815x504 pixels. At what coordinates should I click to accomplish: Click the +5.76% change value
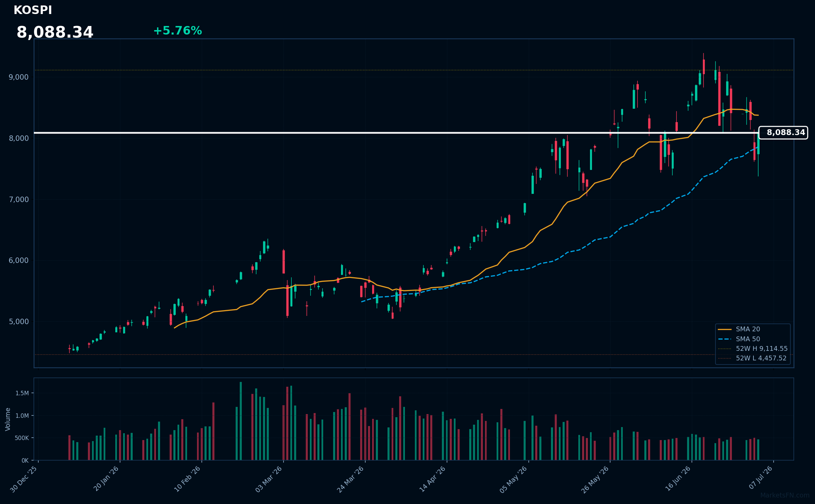(x=178, y=31)
